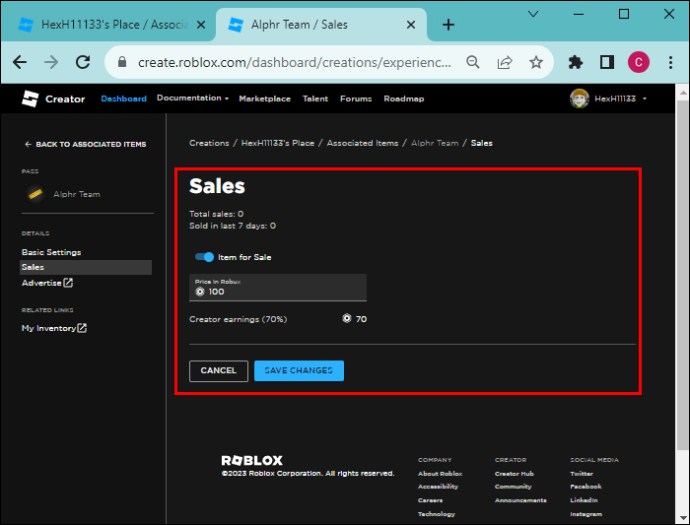Viewport: 690px width, 525px height.
Task: Click the browser address bar URL
Action: click(294, 62)
